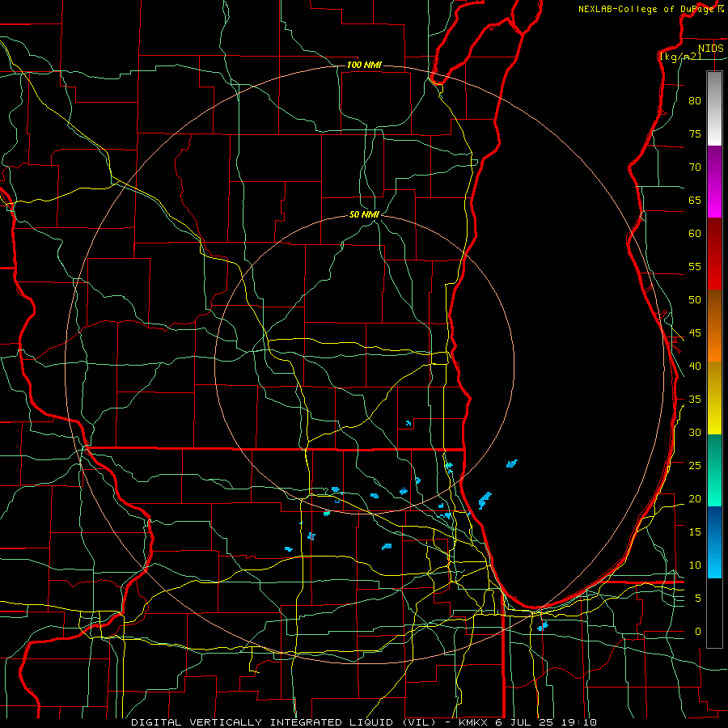Click the black segment at the color scale bottom

coord(714,613)
